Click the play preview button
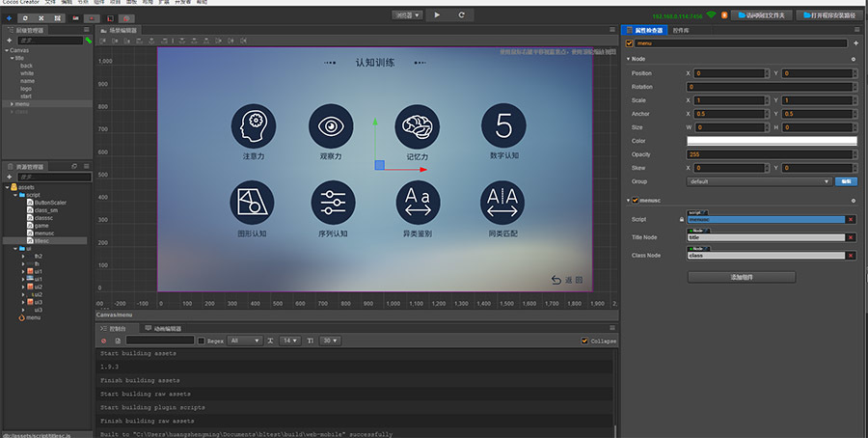The image size is (868, 438). click(437, 15)
